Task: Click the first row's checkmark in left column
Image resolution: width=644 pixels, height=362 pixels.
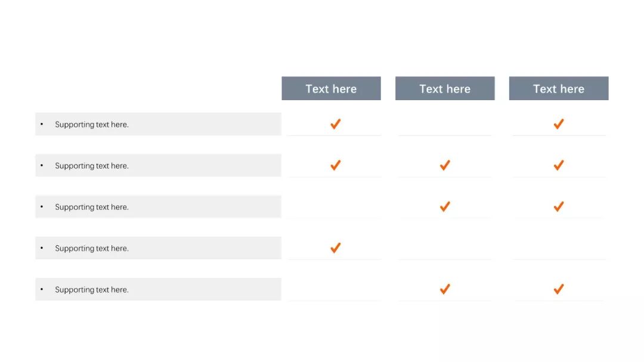Action: [335, 124]
